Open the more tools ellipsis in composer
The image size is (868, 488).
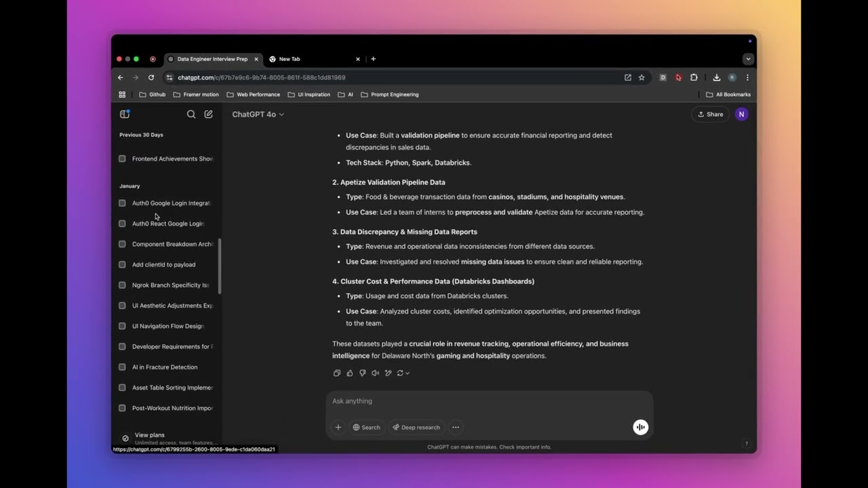click(x=456, y=427)
